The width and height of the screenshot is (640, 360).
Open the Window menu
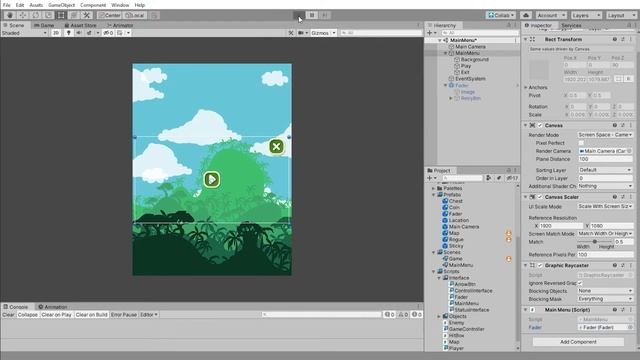point(120,5)
